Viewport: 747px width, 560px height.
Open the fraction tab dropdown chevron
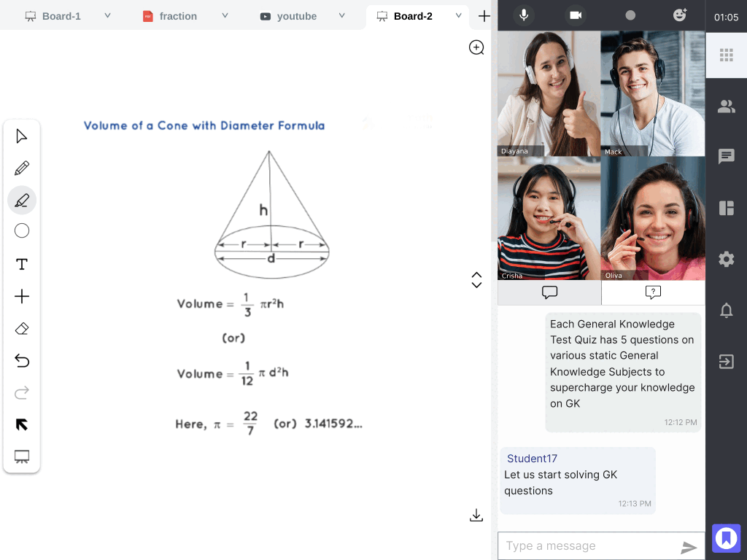point(225,15)
